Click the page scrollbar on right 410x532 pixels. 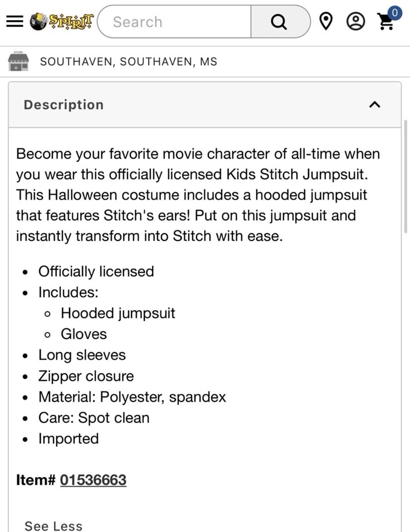406,178
